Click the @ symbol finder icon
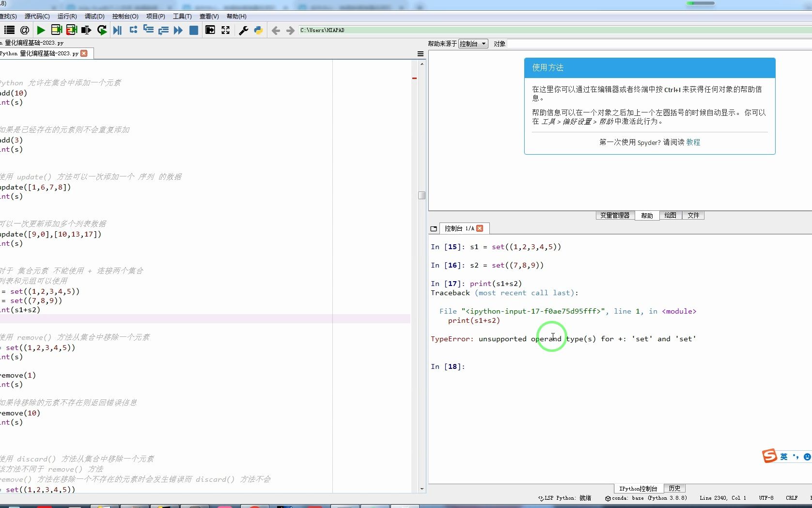The height and width of the screenshot is (508, 812). [x=25, y=30]
